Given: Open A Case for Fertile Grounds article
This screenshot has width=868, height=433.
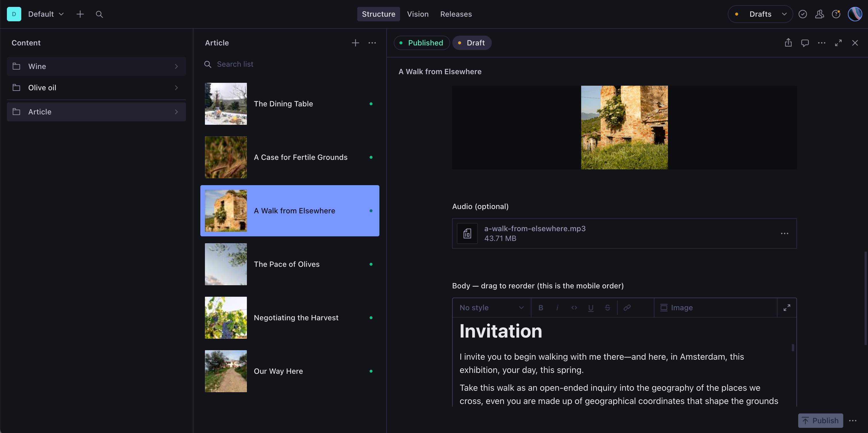Looking at the screenshot, I should [290, 157].
